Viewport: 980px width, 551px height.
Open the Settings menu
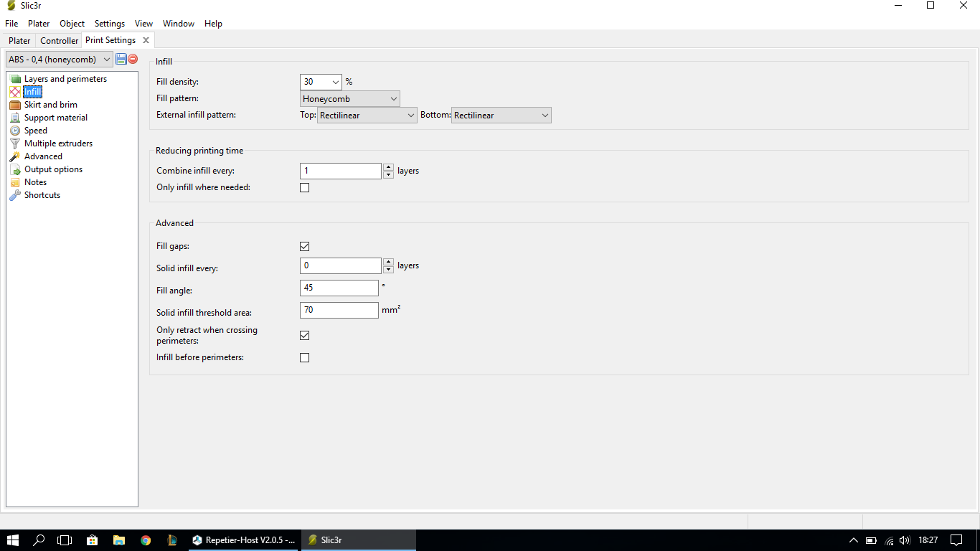click(109, 24)
